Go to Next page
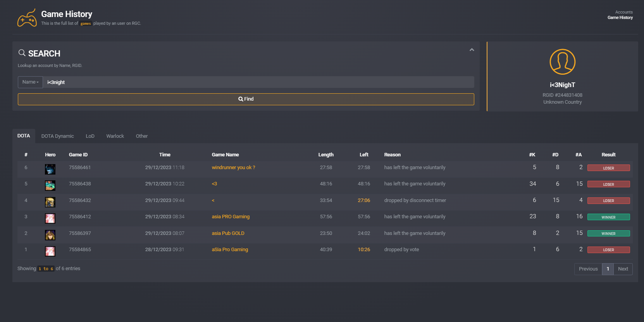Screen dimensions: 644x322 pyautogui.click(x=623, y=269)
